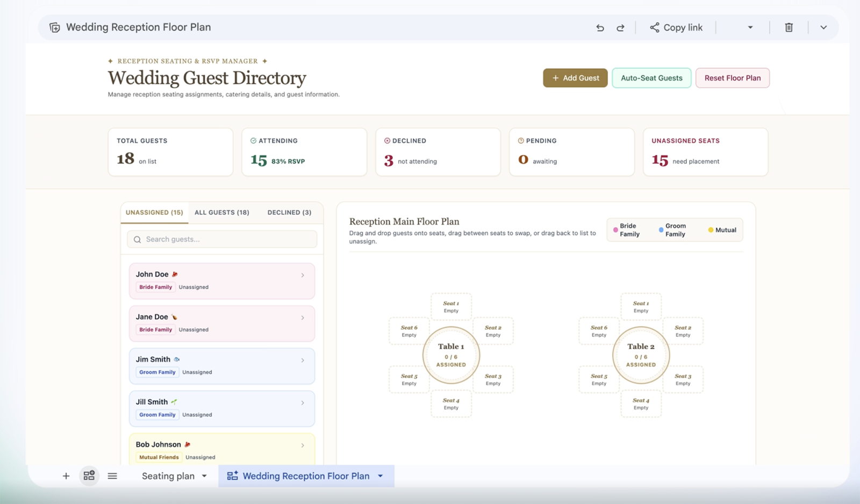Click Bob Johnson's meal icon

[187, 445]
